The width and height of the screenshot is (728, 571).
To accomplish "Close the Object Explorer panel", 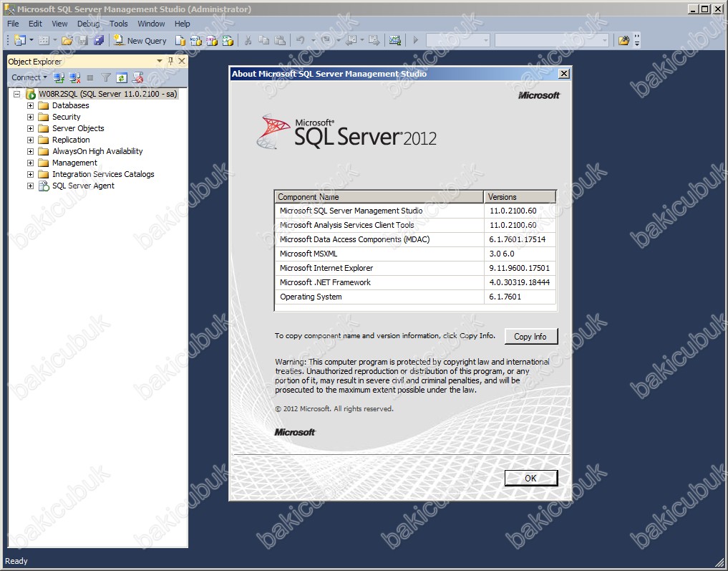I will 182,61.
